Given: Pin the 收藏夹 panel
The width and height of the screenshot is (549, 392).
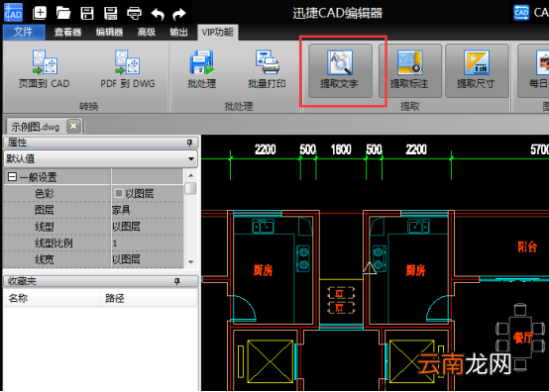Looking at the screenshot, I should click(177, 281).
